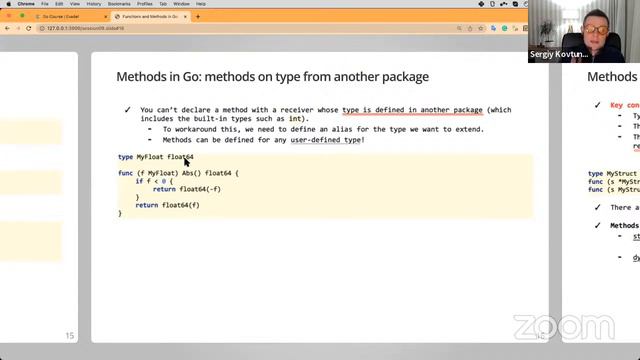
Task: Click underlined 'type is defined in another package'
Action: pos(412,110)
